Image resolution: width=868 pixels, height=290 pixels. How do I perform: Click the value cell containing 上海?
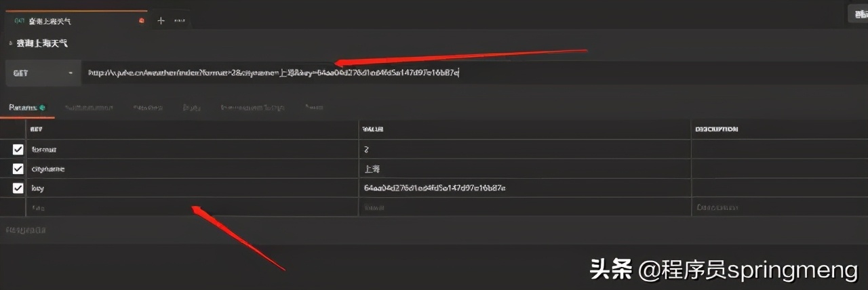(525, 169)
